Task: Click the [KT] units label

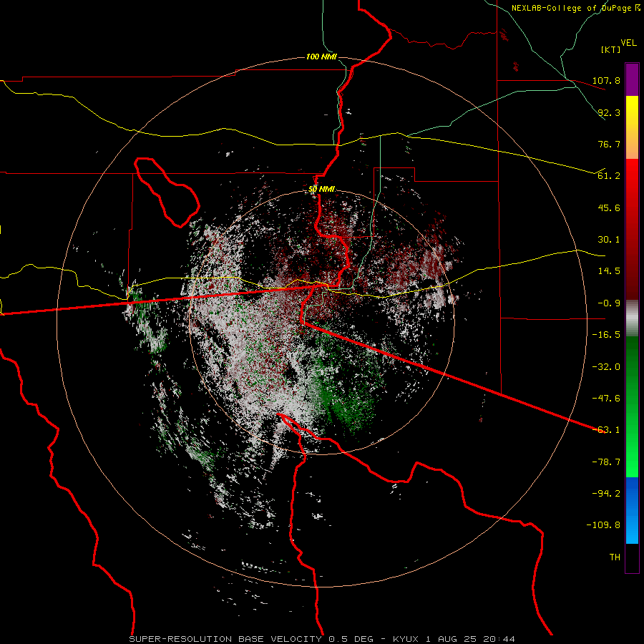Action: (610, 49)
